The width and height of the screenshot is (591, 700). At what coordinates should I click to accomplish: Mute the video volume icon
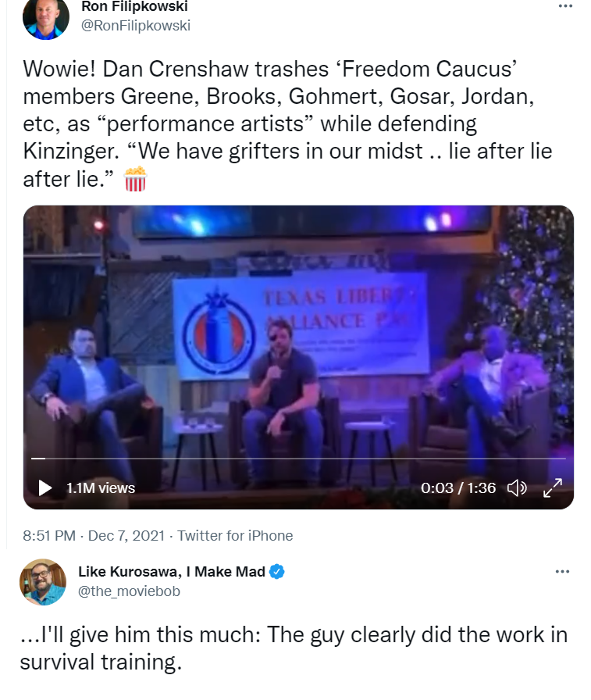click(518, 488)
